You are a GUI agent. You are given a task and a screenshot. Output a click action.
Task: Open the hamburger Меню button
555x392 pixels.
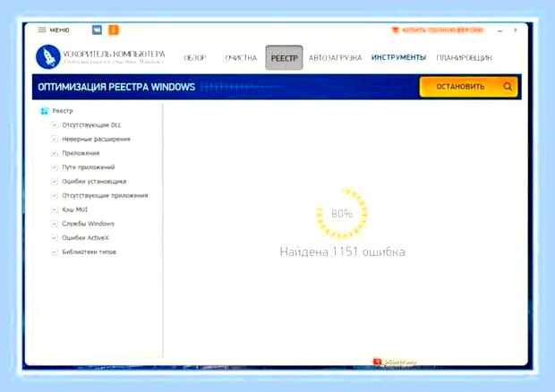(54, 30)
